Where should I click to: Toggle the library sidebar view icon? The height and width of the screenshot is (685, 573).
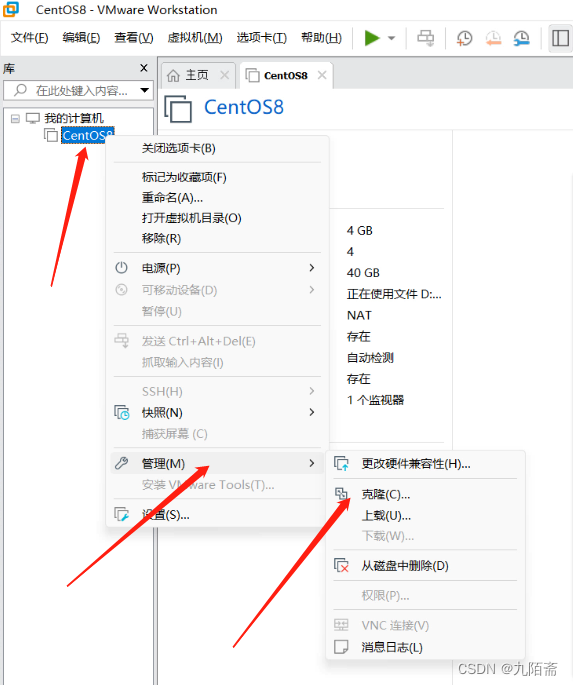coord(560,38)
